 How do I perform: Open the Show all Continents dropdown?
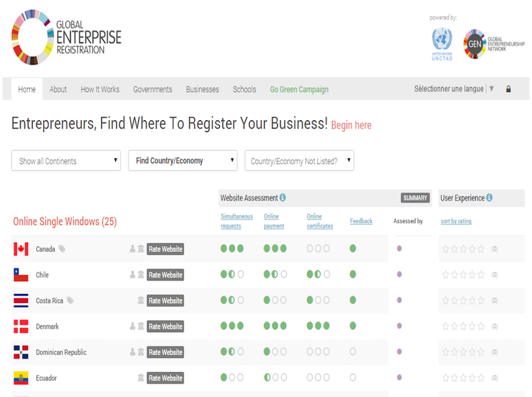(x=66, y=161)
